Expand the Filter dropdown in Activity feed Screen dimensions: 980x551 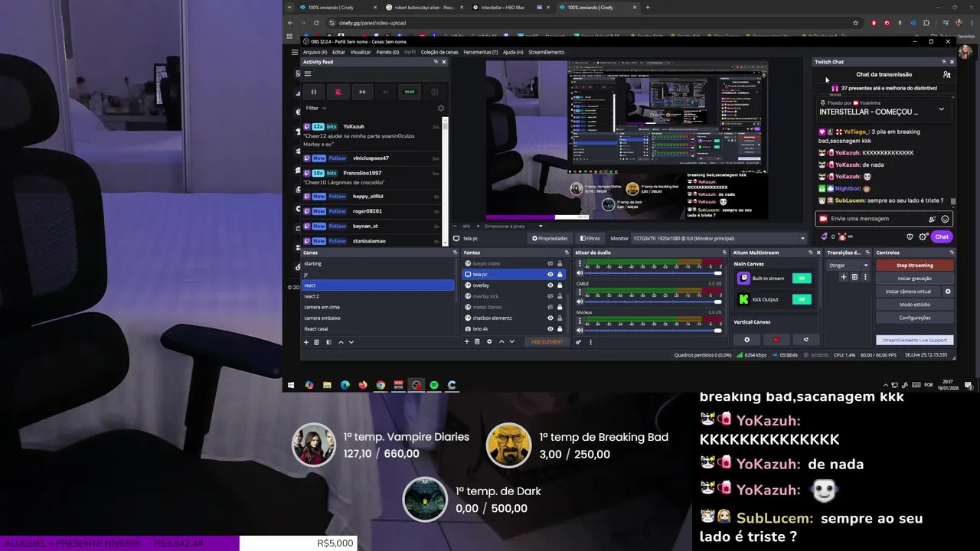316,108
